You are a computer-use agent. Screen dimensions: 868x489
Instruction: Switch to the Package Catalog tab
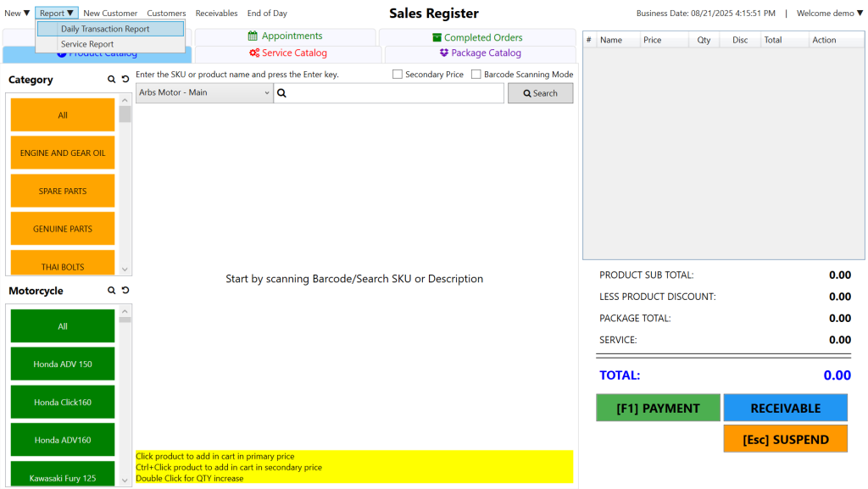480,53
